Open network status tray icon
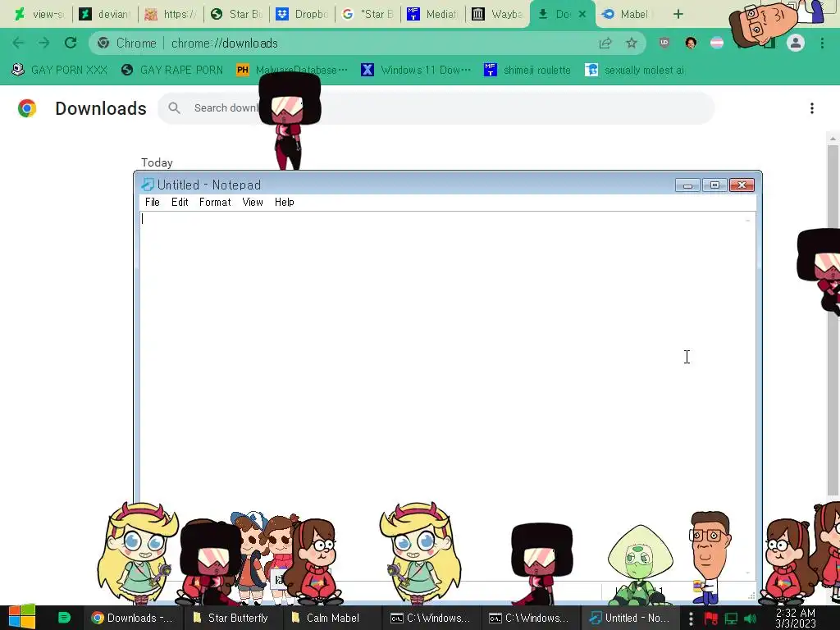This screenshot has width=840, height=630. tap(731, 619)
